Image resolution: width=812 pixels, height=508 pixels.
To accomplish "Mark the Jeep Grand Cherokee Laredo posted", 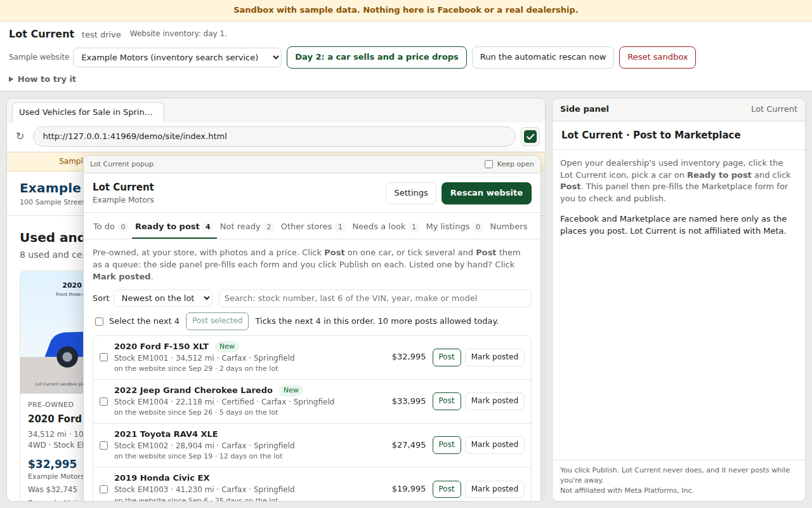I will [495, 401].
